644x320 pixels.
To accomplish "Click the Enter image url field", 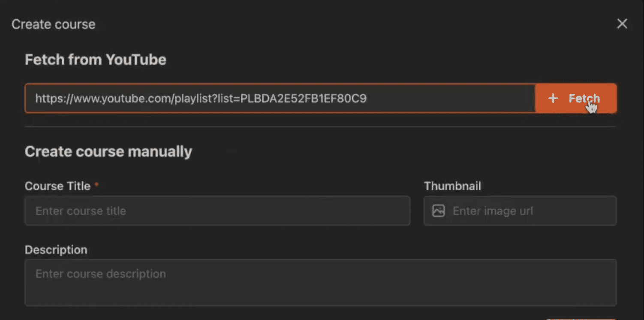I will click(x=520, y=211).
